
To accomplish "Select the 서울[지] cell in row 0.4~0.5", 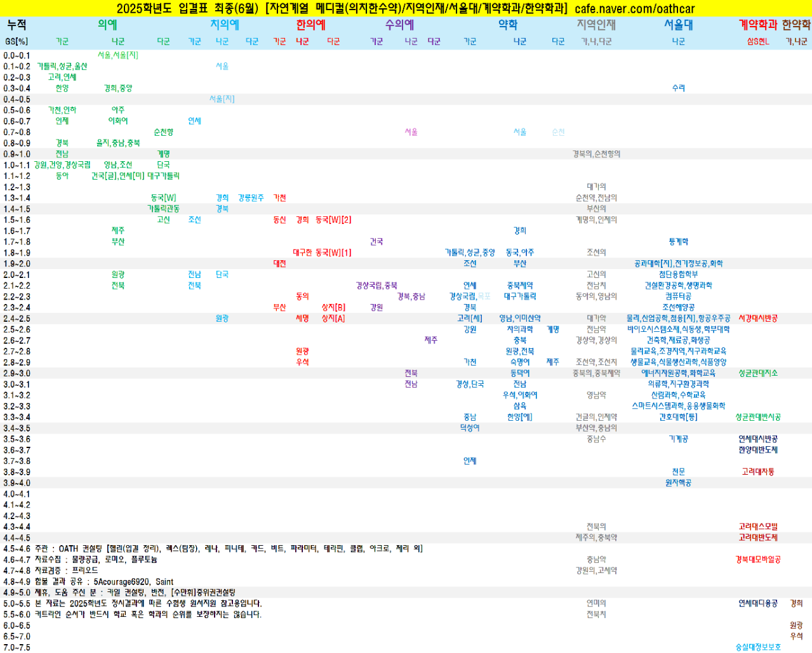I will (222, 99).
